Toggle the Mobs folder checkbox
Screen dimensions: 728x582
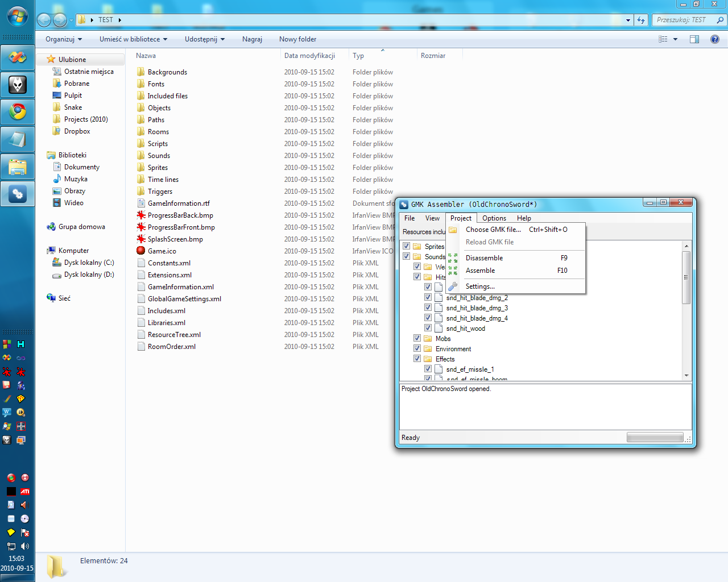click(417, 338)
